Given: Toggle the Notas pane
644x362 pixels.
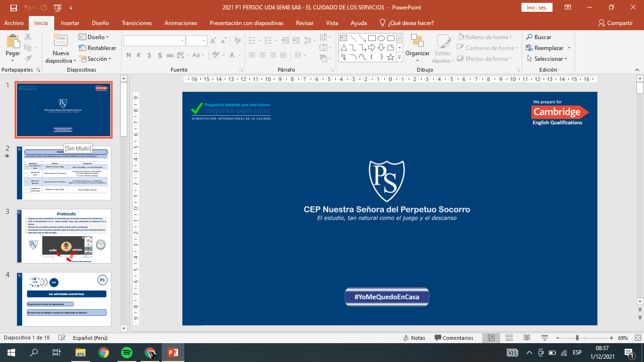Looking at the screenshot, I should click(414, 338).
